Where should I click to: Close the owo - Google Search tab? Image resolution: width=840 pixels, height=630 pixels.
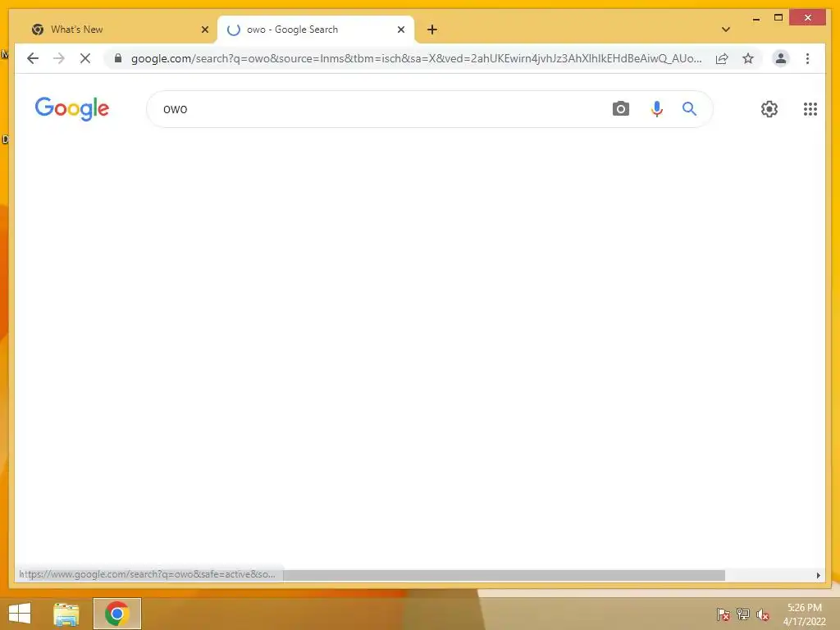[400, 30]
